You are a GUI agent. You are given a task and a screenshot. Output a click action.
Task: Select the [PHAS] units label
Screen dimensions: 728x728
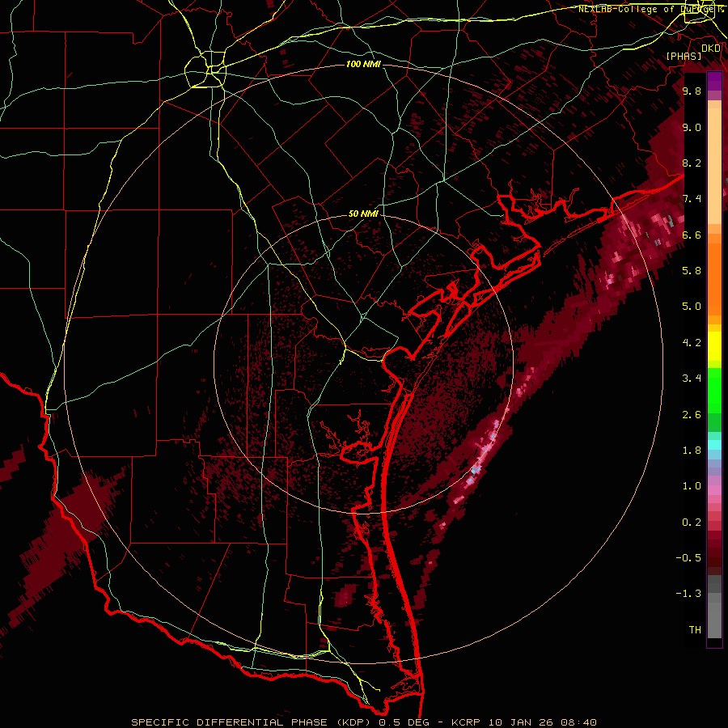coord(684,56)
